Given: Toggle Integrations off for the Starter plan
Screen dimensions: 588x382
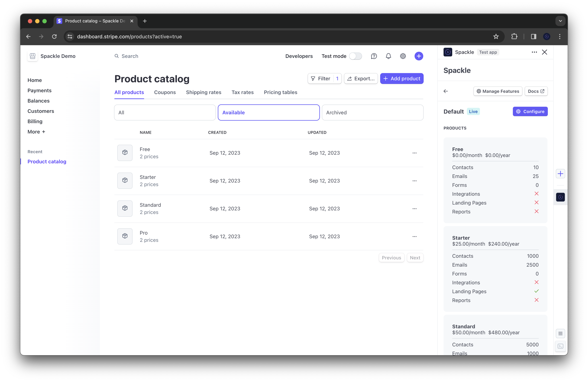Looking at the screenshot, I should tap(537, 282).
